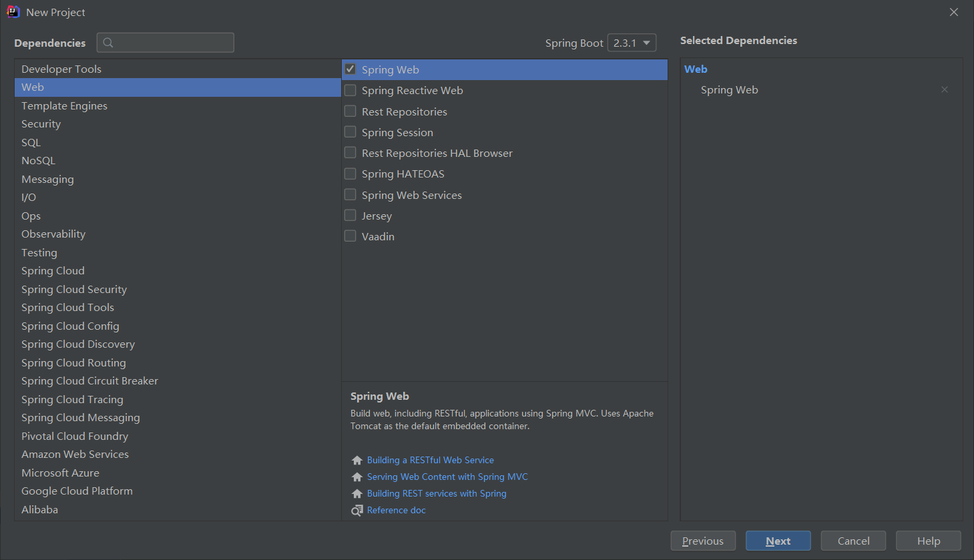Open the Reference doc link
This screenshot has height=560, width=974.
[x=397, y=510]
